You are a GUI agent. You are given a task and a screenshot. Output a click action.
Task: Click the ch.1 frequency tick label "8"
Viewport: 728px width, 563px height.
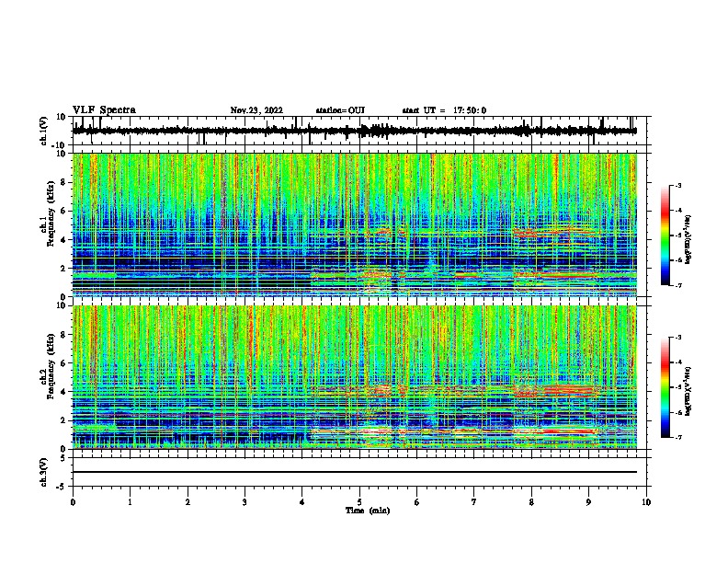(63, 182)
